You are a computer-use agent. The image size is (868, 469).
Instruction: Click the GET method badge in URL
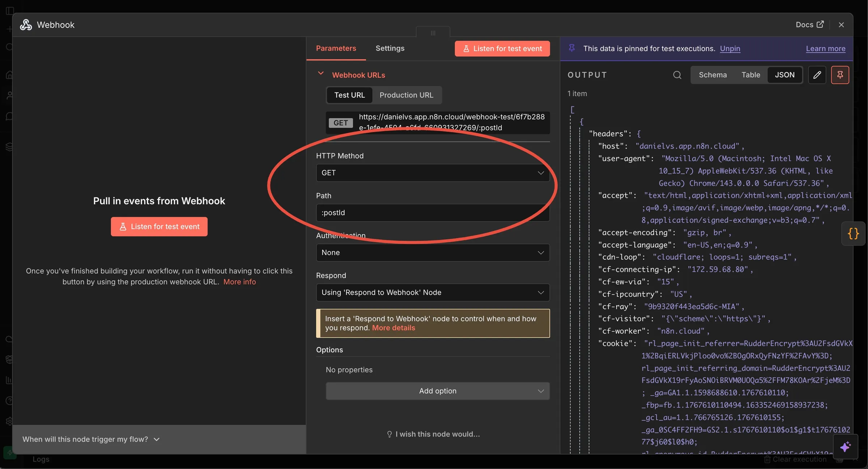(x=340, y=123)
